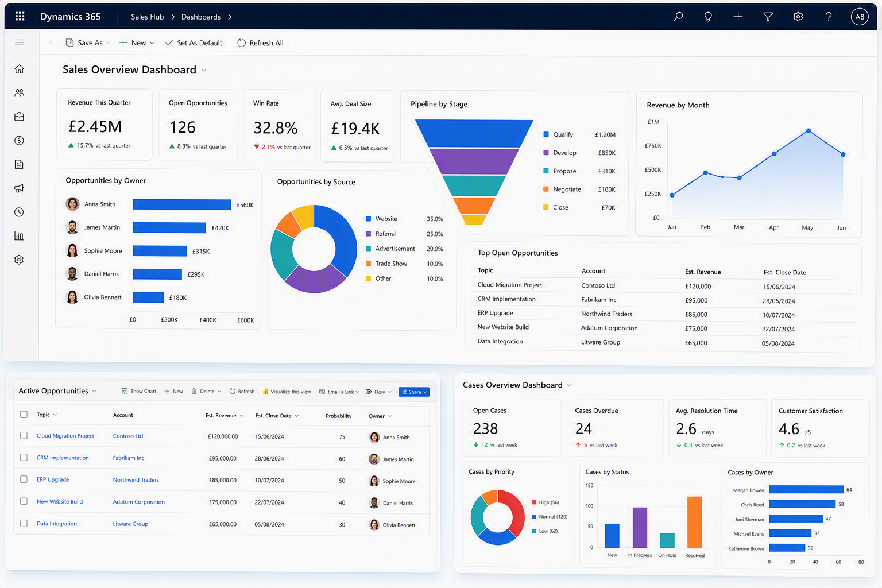The image size is (882, 588).
Task: Click the Resolved bar in Cases by Status
Action: tap(695, 522)
